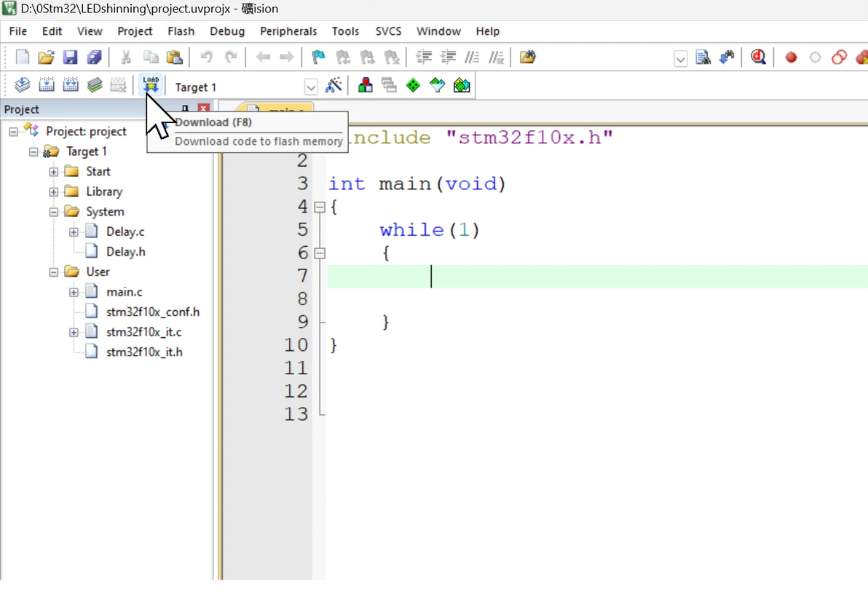Open the Peripherals menu

coord(288,31)
